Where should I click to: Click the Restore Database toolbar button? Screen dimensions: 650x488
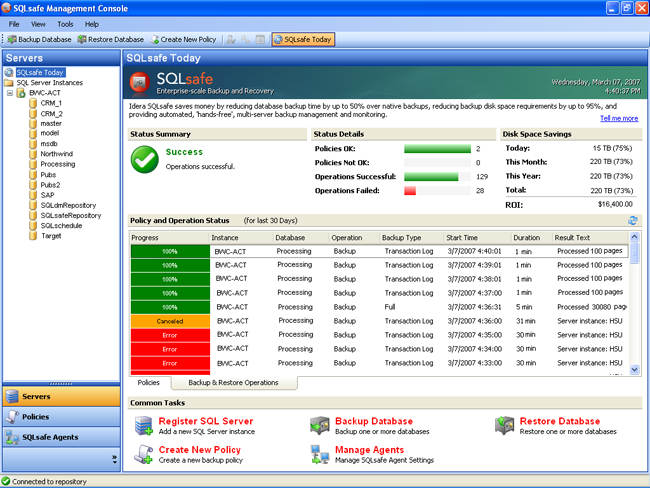(111, 39)
